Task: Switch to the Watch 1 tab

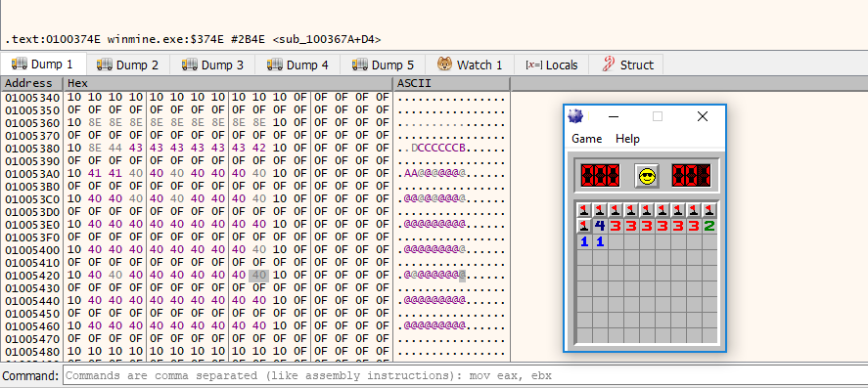Action: 470,65
